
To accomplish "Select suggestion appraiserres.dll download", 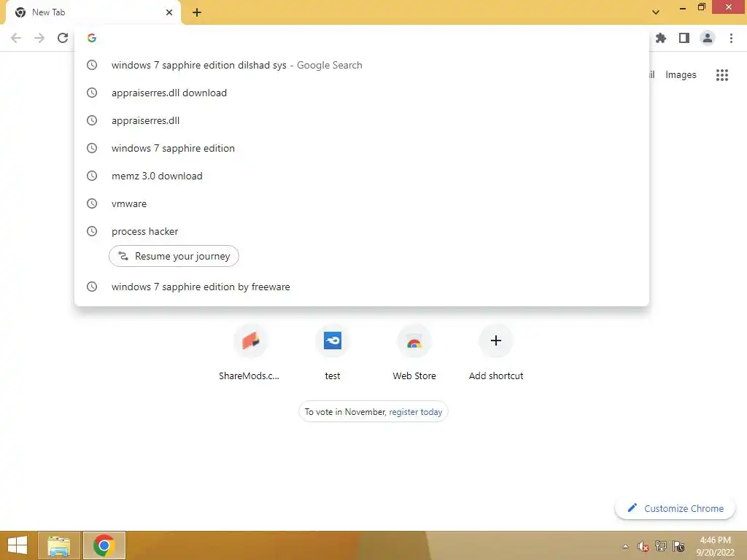I will pos(362,93).
